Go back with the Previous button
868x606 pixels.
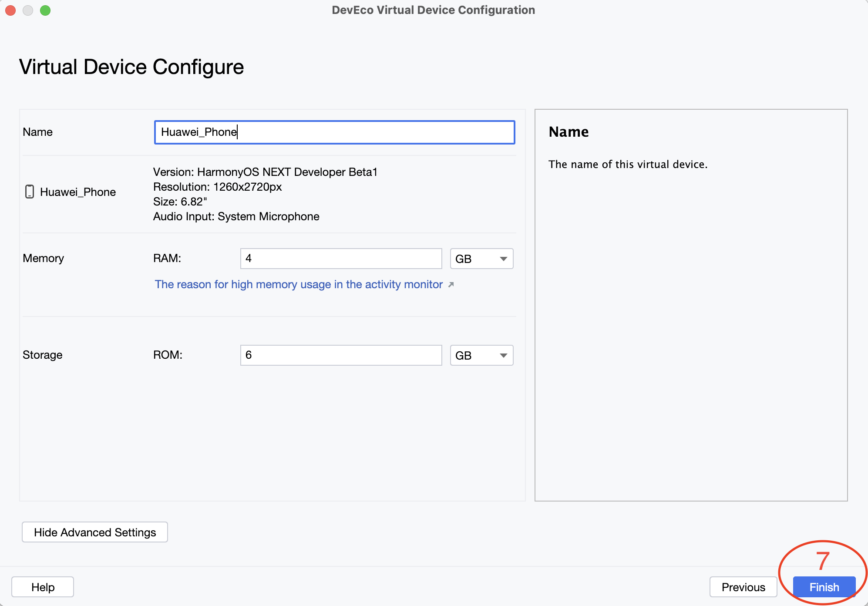[743, 587]
